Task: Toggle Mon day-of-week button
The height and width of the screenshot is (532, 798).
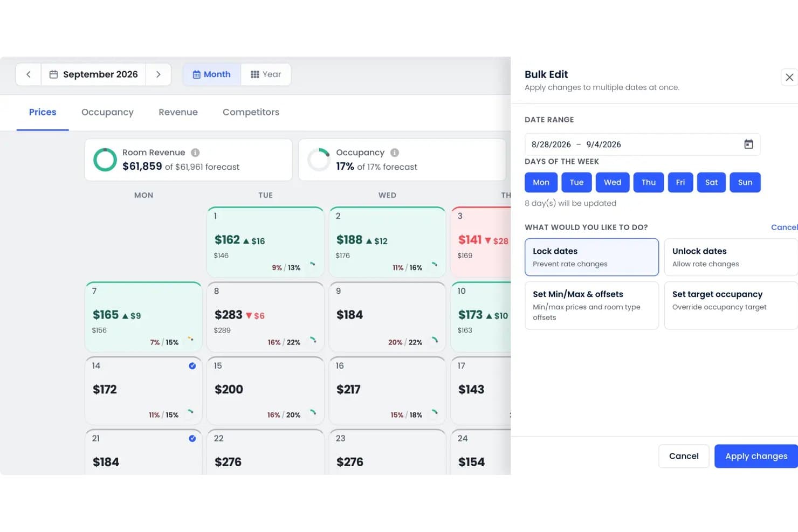Action: coord(541,182)
